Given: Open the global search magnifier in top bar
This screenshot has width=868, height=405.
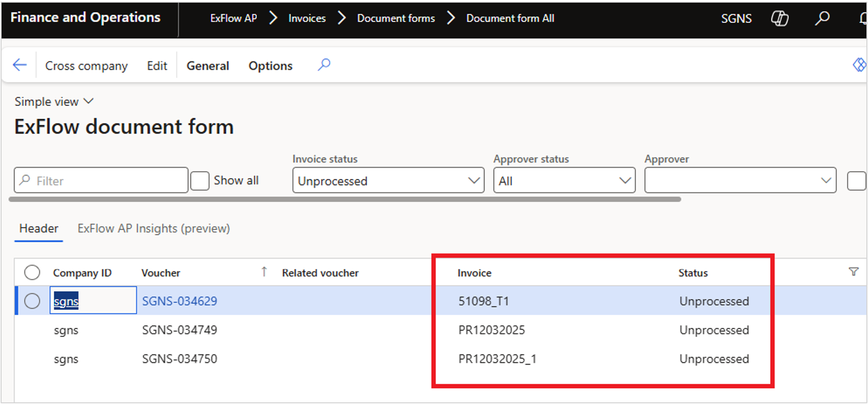Looking at the screenshot, I should [822, 19].
